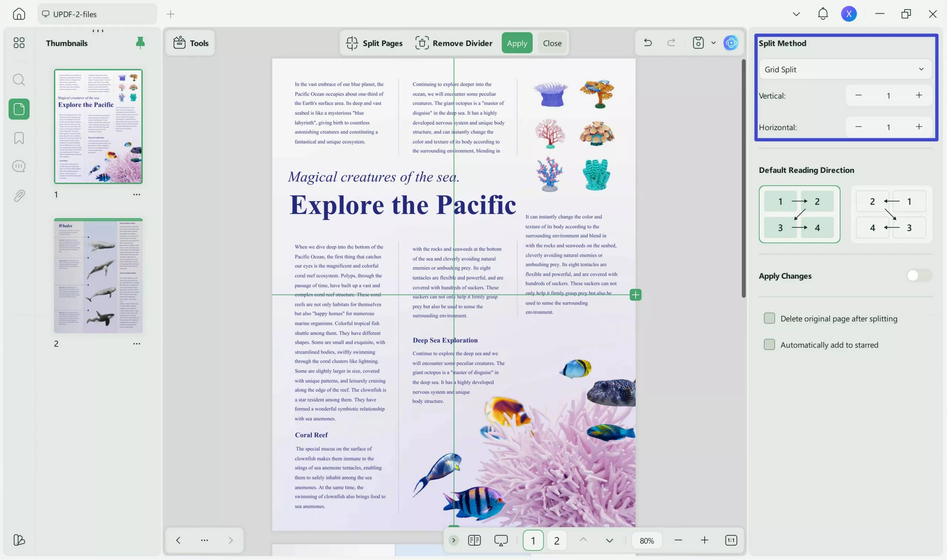Expand the save button dropdown arrow
This screenshot has width=947, height=560.
coord(713,43)
